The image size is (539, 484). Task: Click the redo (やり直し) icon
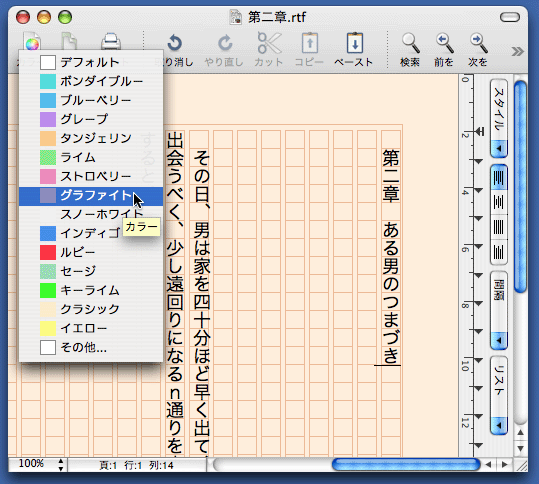pos(225,43)
